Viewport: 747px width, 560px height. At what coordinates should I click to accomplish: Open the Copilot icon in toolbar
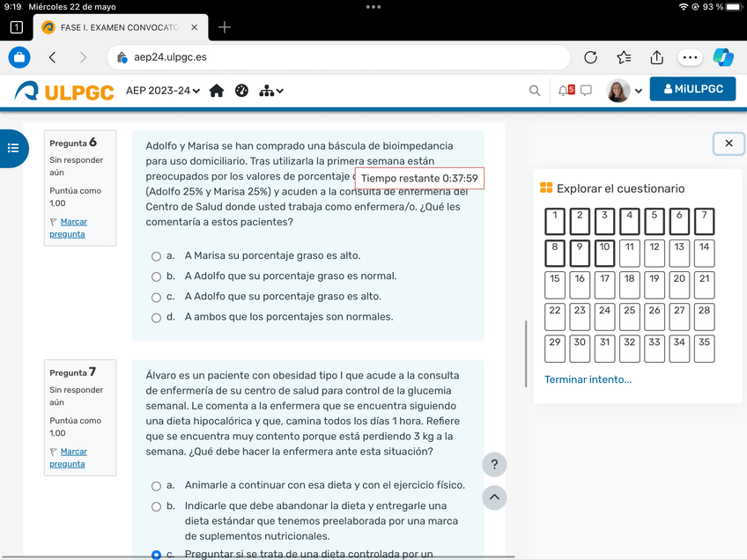tap(722, 57)
